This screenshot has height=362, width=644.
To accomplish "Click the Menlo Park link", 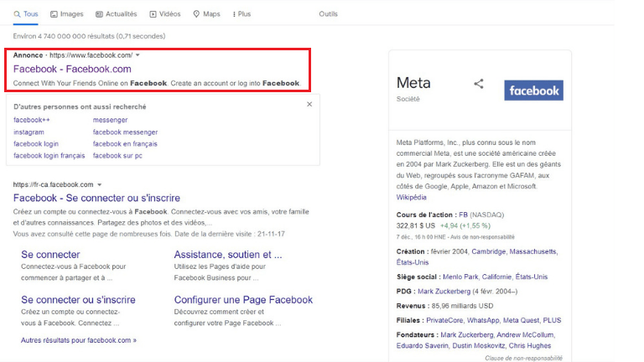I will (x=460, y=277).
